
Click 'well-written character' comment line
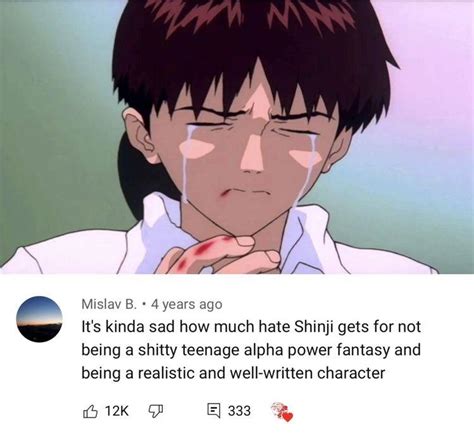click(x=233, y=373)
